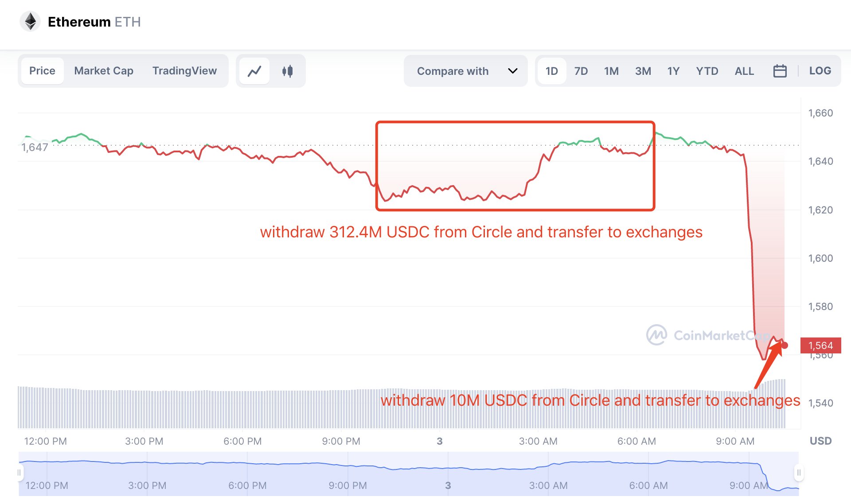Select the YTD time range
Screen dimensions: 851x504
(x=707, y=70)
